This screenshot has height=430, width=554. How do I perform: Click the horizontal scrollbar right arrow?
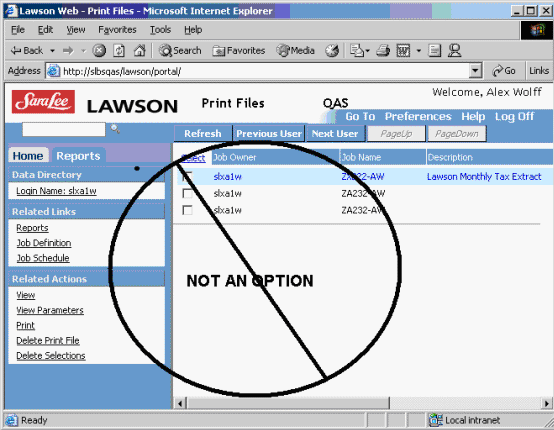tap(546, 403)
